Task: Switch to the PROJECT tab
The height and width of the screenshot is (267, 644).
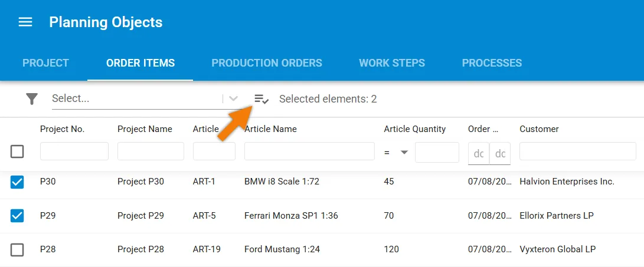Action: pos(45,63)
